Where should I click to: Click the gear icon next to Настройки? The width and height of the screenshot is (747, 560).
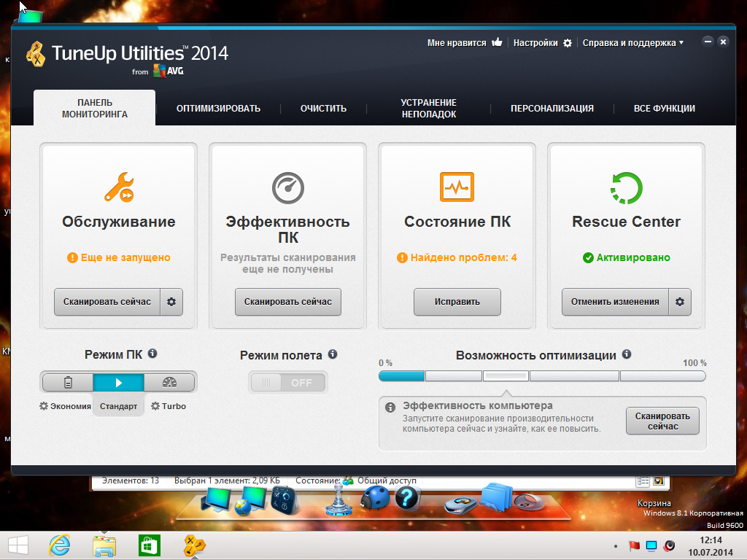click(x=568, y=43)
